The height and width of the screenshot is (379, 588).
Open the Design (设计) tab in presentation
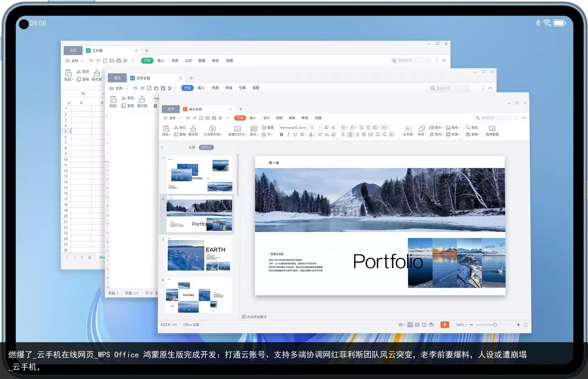coord(266,118)
